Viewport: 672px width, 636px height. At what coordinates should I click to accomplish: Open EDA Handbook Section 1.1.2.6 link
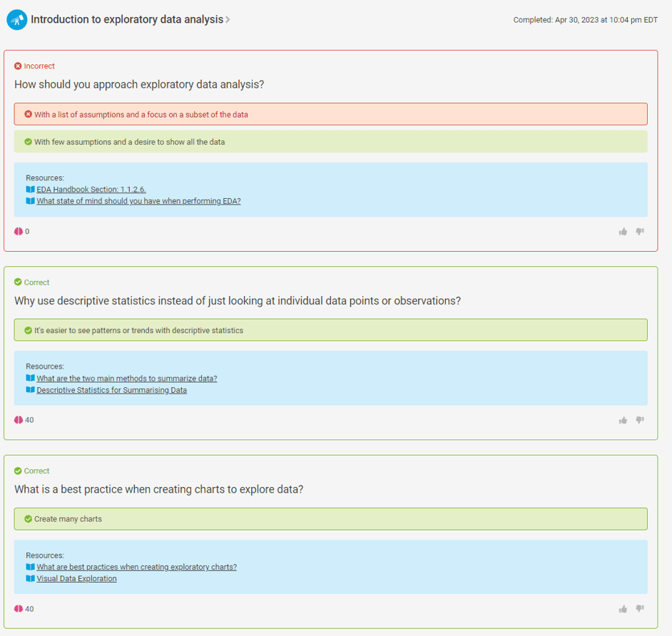(91, 189)
